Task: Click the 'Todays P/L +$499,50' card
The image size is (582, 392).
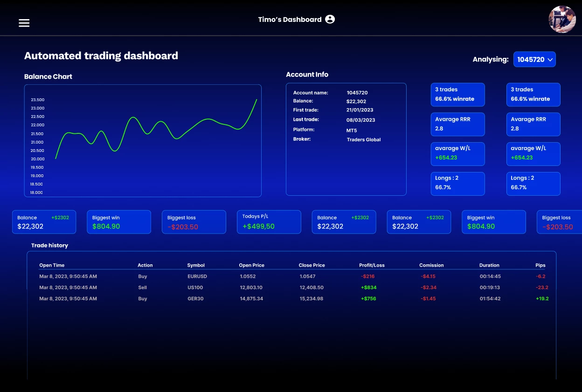Action: pyautogui.click(x=269, y=222)
